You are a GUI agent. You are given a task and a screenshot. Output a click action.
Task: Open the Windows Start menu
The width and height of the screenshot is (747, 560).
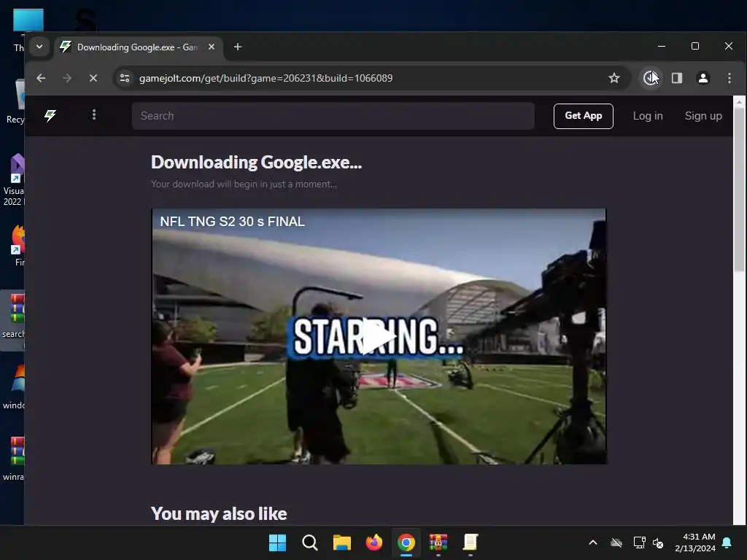[277, 542]
